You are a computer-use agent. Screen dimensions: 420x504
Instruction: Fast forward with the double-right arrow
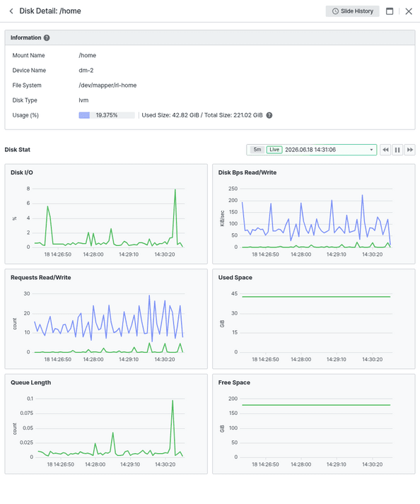point(409,150)
